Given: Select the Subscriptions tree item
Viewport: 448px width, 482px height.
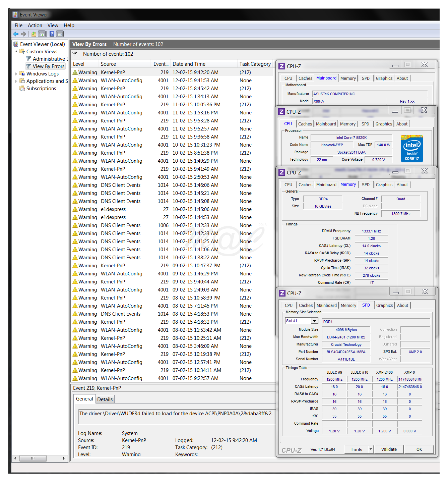Looking at the screenshot, I should coord(41,89).
